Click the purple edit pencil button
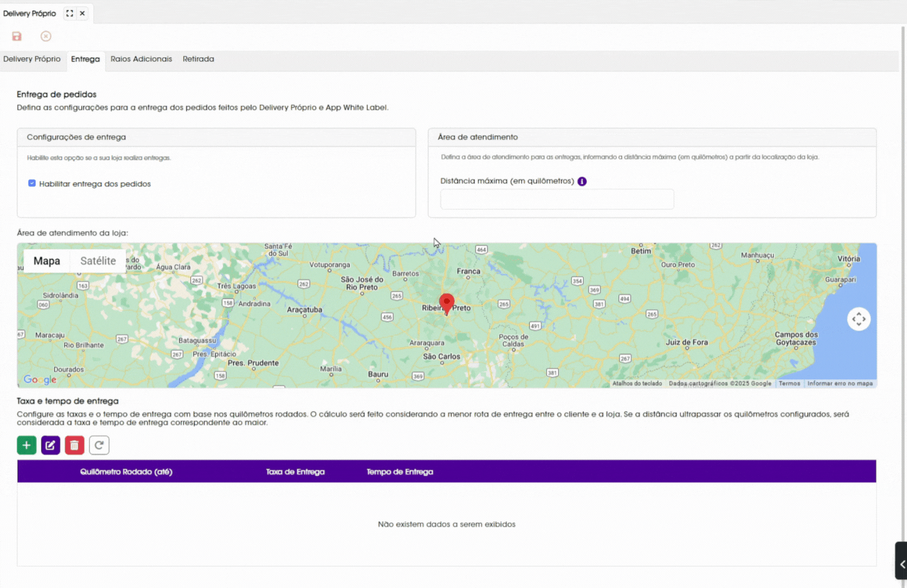 [51, 445]
